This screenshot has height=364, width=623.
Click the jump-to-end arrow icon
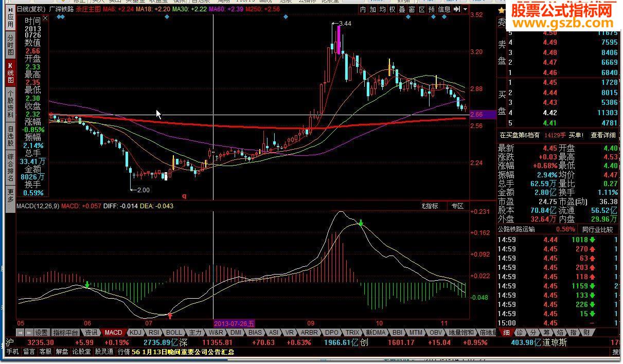(x=457, y=9)
